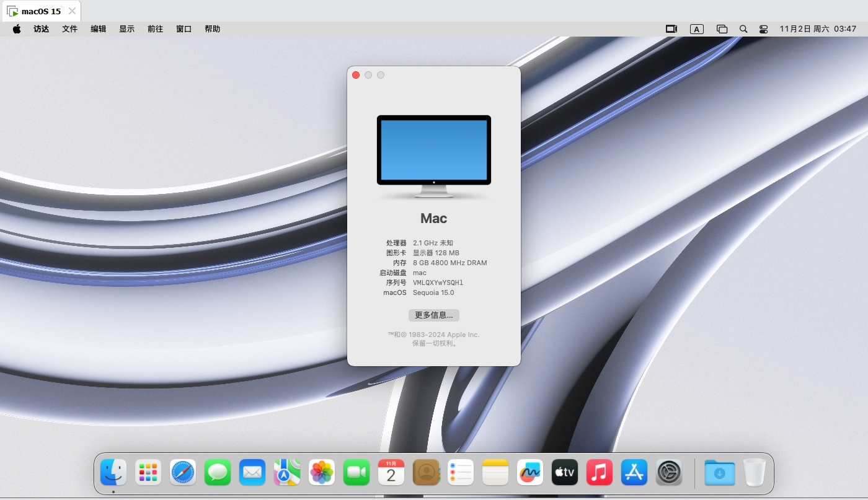Open the Freeform app icon
This screenshot has width=868, height=500.
click(530, 473)
